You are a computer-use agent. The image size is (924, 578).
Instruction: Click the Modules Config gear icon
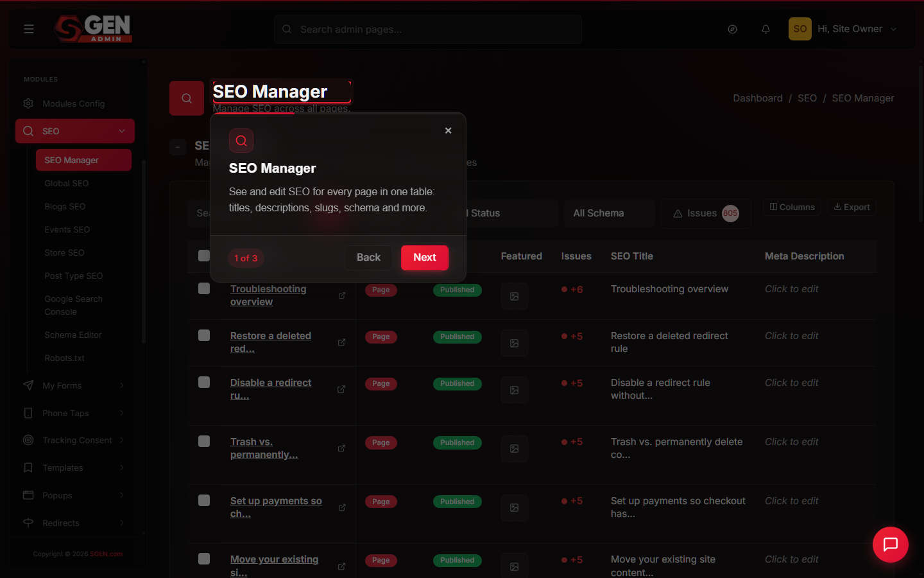(28, 103)
